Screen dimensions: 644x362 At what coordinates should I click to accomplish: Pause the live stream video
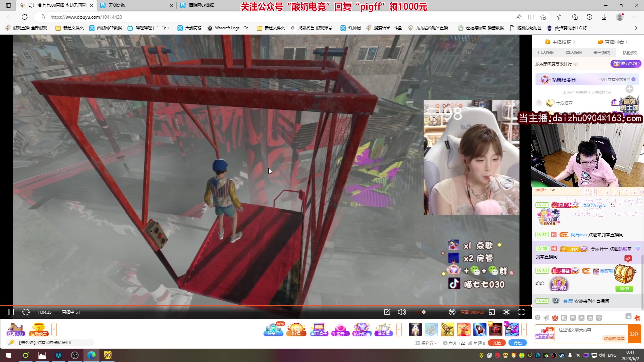[x=11, y=312]
